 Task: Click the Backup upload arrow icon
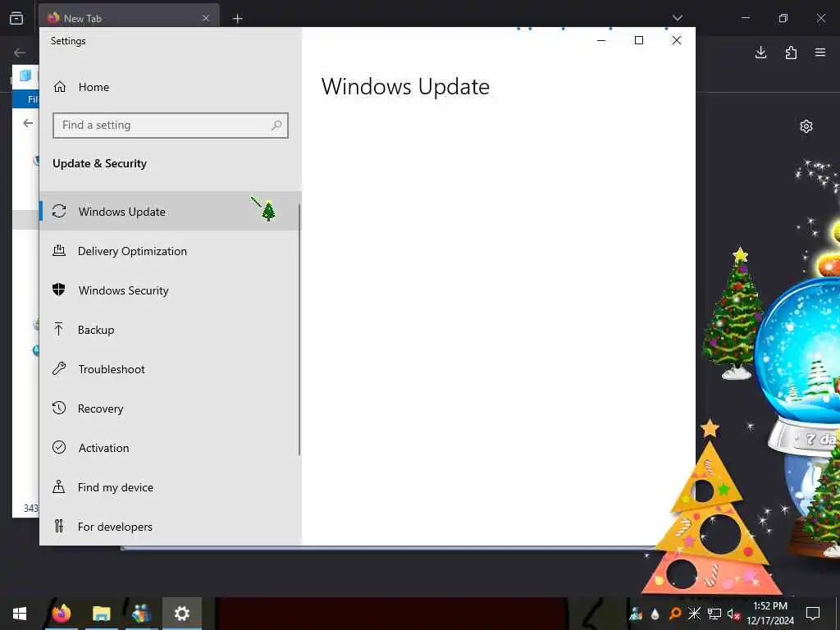(59, 329)
